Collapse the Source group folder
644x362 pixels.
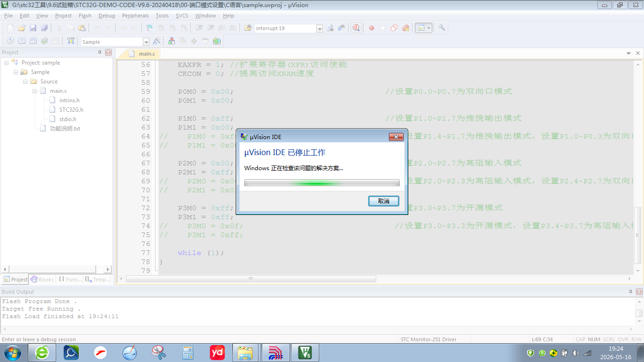[25, 82]
